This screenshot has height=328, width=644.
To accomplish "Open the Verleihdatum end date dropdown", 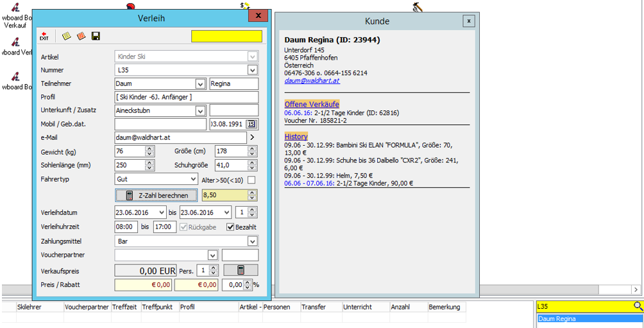I will (227, 213).
